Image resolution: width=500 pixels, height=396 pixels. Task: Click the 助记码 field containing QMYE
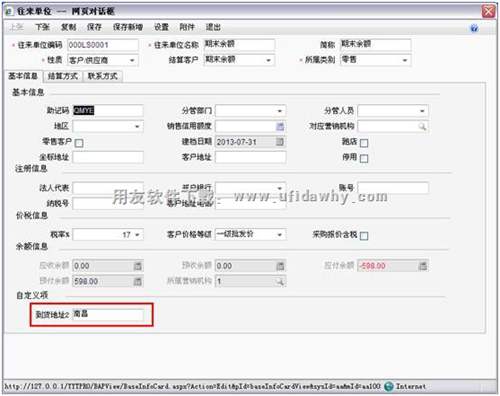108,111
